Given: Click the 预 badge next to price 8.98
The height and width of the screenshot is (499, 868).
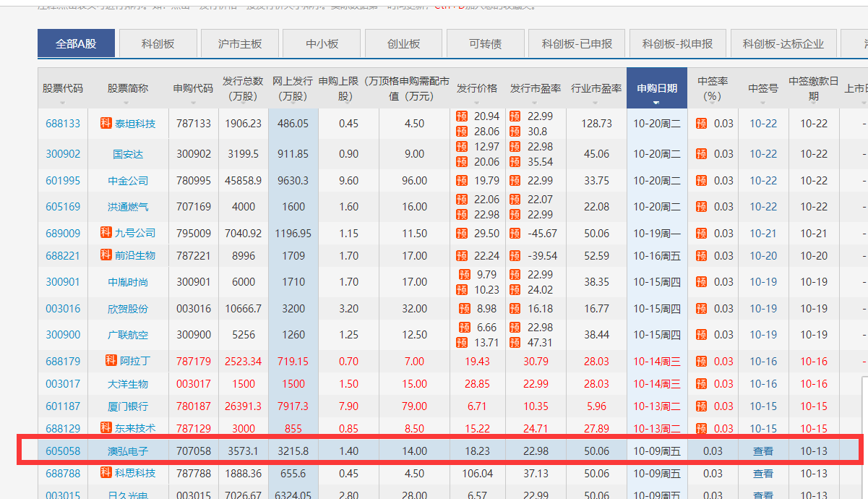Looking at the screenshot, I should [465, 309].
